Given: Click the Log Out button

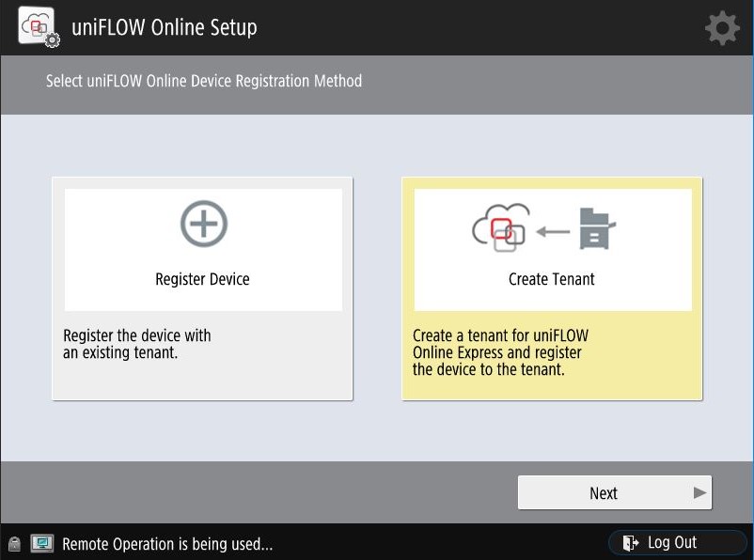Looking at the screenshot, I should 677,543.
